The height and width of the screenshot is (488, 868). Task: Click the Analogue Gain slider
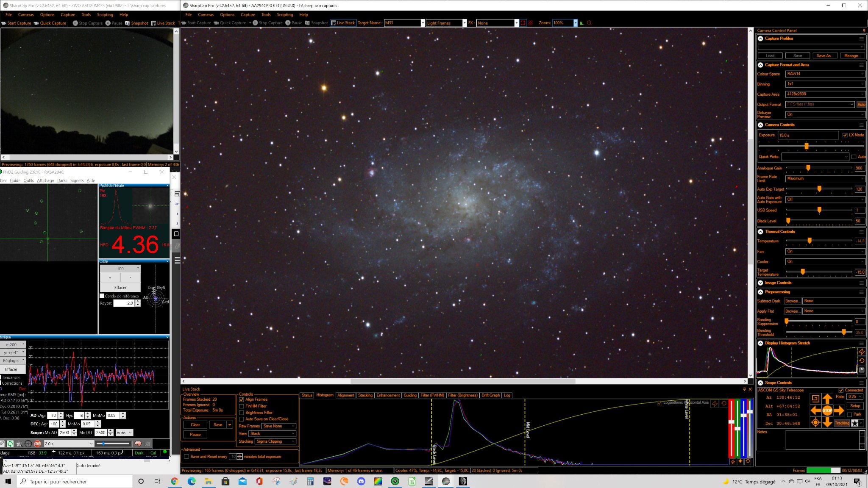point(819,168)
